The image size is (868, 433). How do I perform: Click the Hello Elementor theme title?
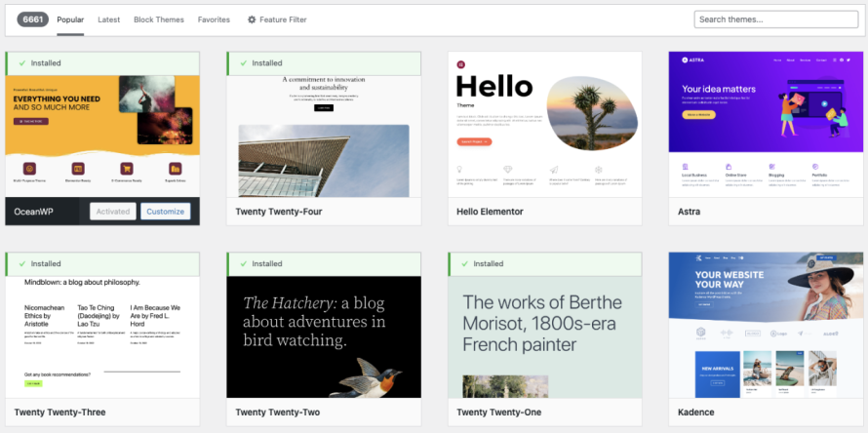(490, 212)
